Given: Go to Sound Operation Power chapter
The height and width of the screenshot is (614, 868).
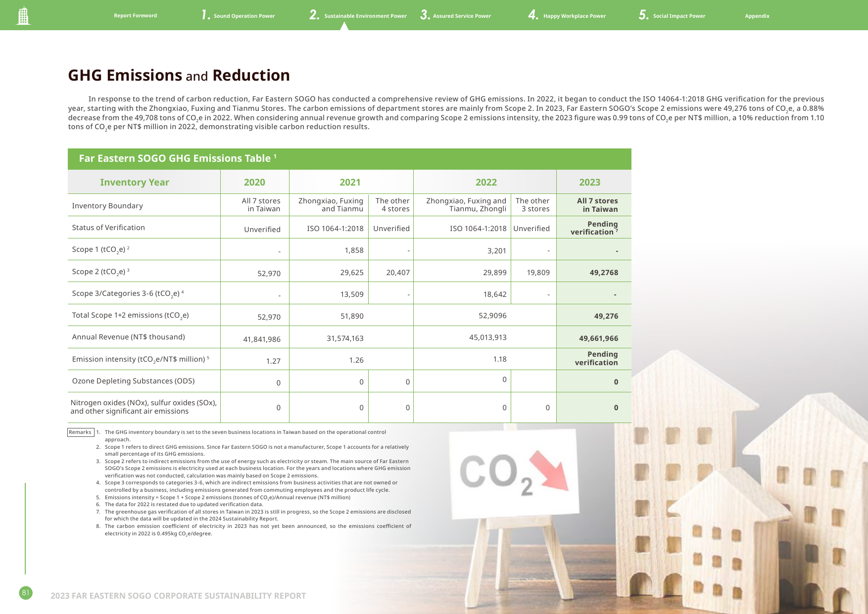Looking at the screenshot, I should pyautogui.click(x=238, y=15).
